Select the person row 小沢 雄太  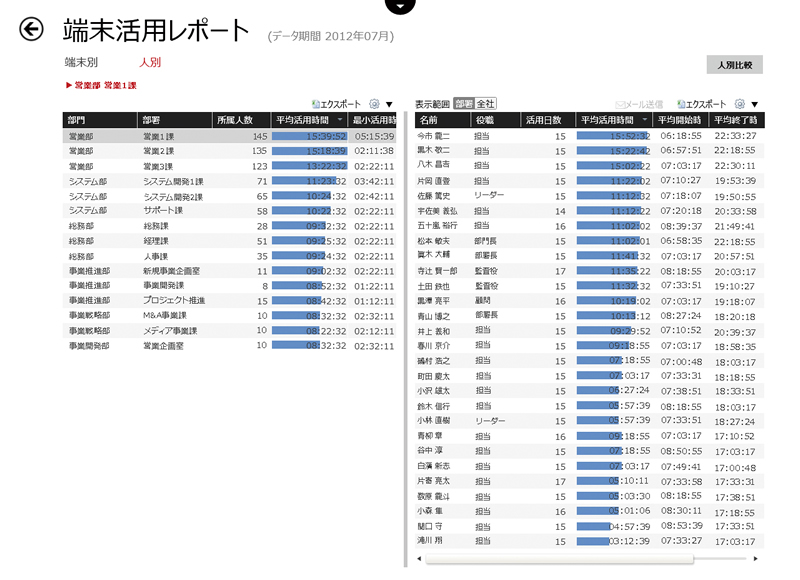pyautogui.click(x=590, y=391)
